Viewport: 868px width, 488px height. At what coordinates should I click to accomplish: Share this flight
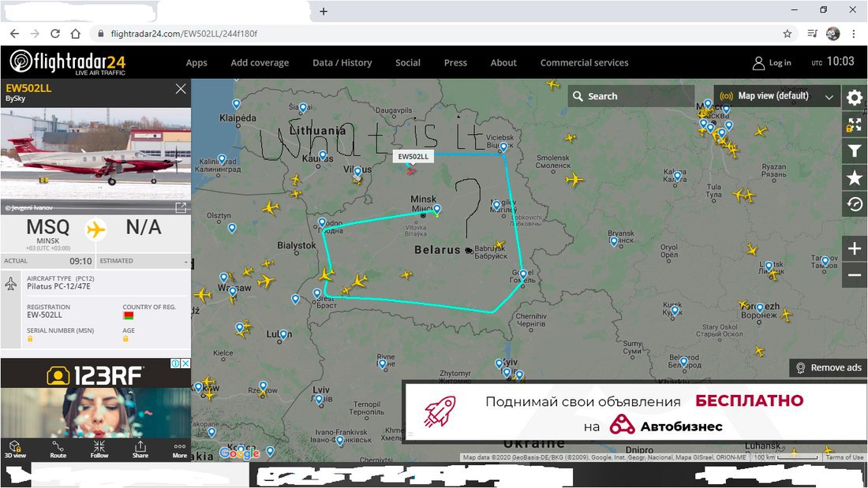140,449
